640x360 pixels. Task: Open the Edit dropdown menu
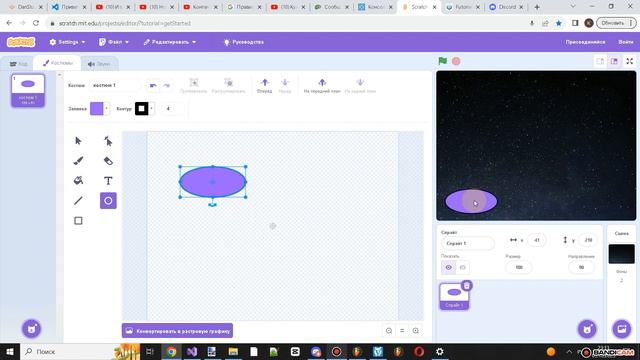tap(170, 42)
